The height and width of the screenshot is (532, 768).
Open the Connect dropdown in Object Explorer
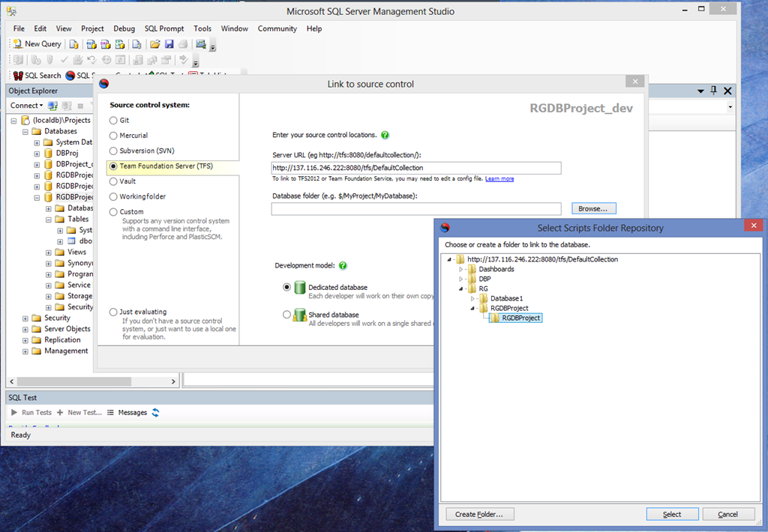click(x=26, y=106)
